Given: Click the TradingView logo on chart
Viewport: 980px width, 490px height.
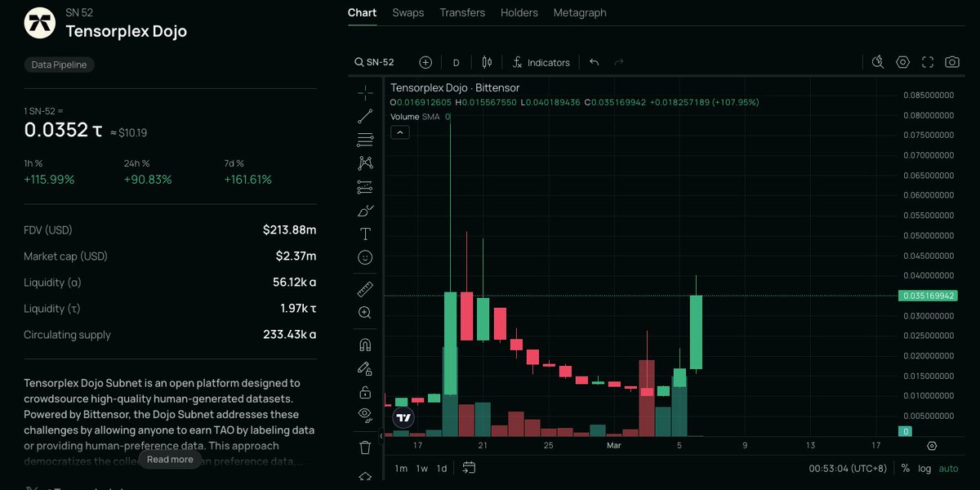Looking at the screenshot, I should point(403,417).
